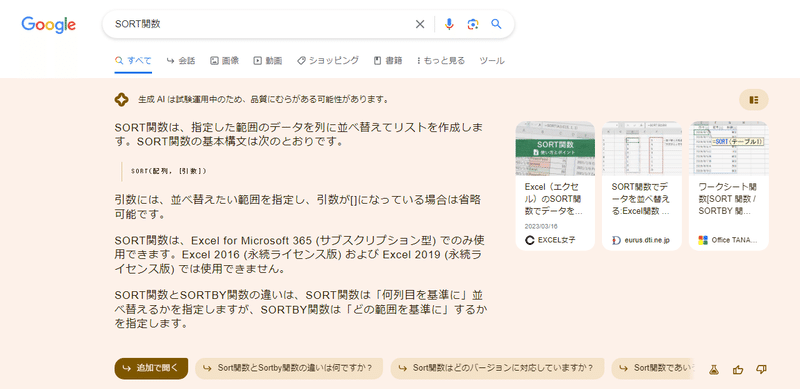
Task: Select the 会話 tab
Action: (x=181, y=61)
